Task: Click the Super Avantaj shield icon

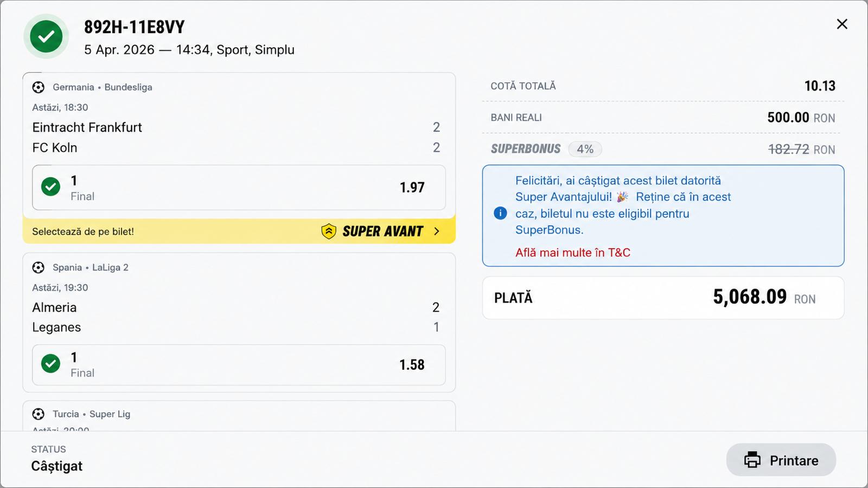Action: click(329, 232)
